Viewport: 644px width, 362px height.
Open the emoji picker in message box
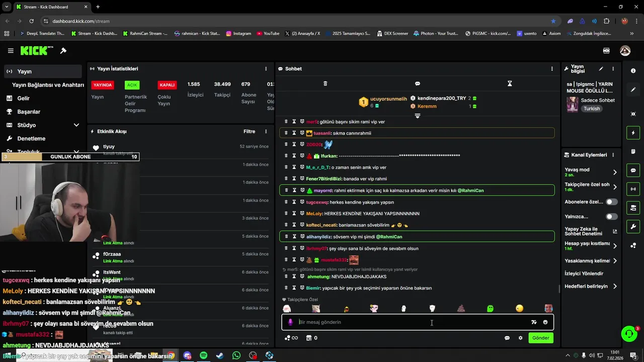[x=545, y=322]
